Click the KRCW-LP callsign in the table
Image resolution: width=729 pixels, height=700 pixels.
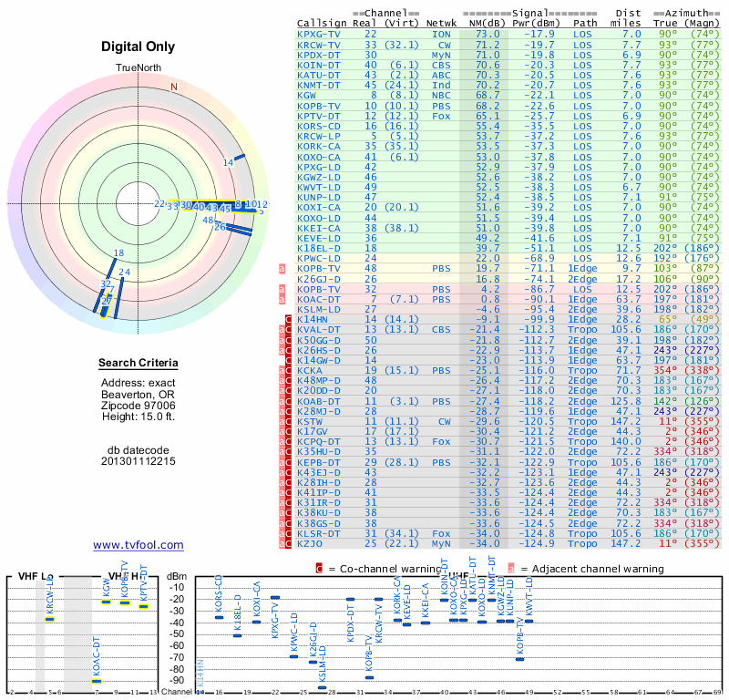319,137
